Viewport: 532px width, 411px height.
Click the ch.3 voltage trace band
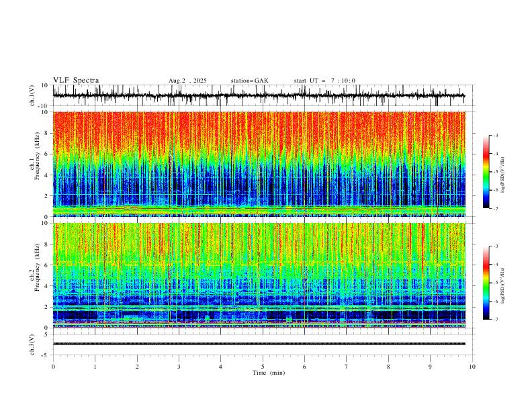(259, 344)
